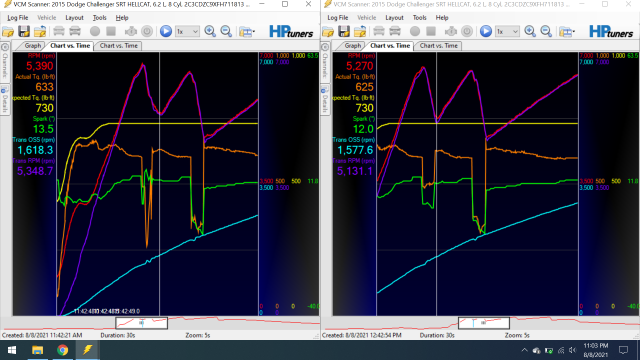
Task: Click the overview timeline selection box in left window
Action: point(142,323)
